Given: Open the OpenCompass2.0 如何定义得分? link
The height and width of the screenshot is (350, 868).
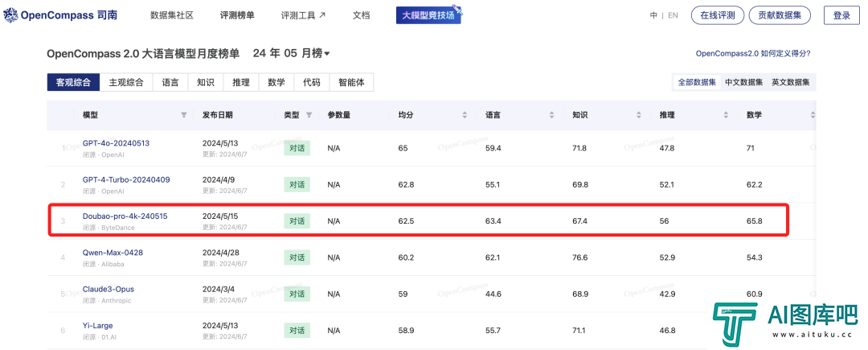Looking at the screenshot, I should click(x=753, y=54).
